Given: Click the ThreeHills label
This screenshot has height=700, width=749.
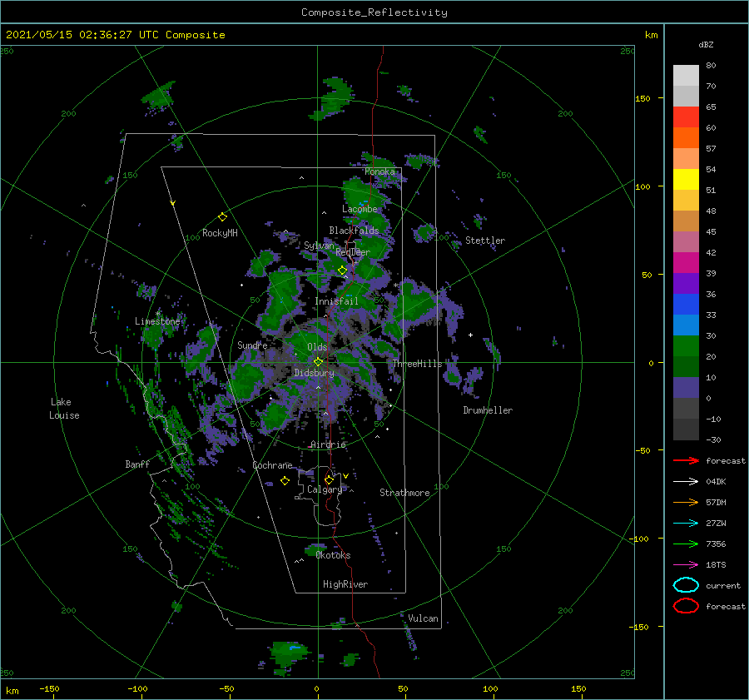Looking at the screenshot, I should coord(417,364).
